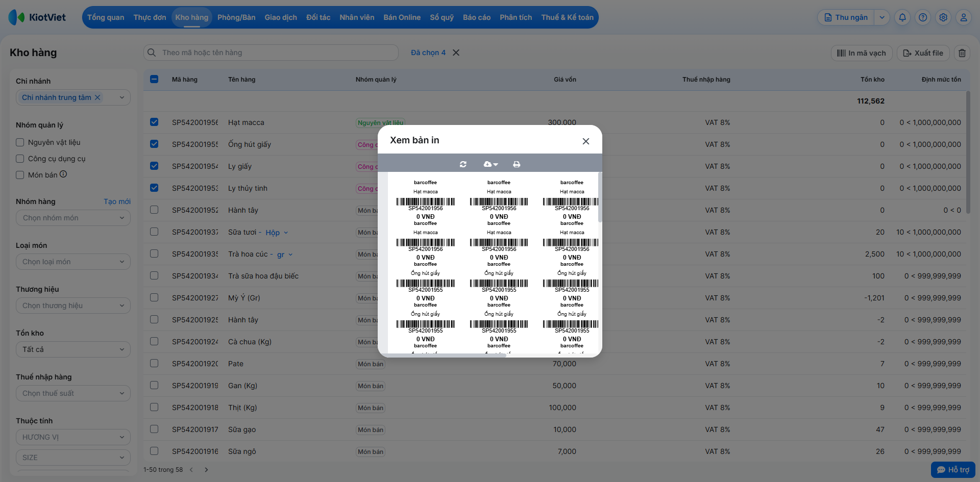Click the refresh icon in print preview

pos(463,164)
